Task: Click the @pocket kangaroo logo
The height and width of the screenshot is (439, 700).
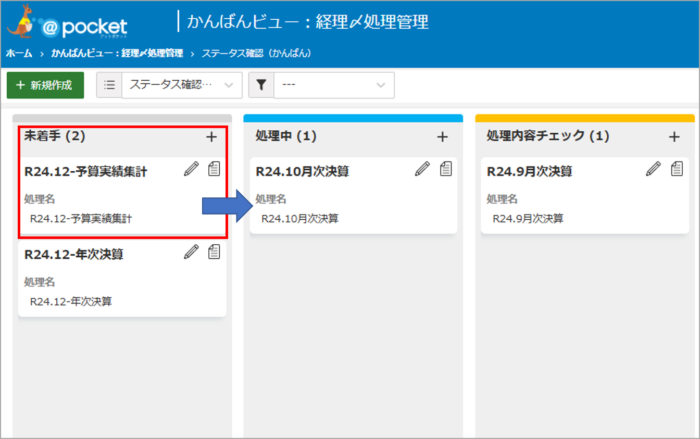Action: pyautogui.click(x=67, y=22)
